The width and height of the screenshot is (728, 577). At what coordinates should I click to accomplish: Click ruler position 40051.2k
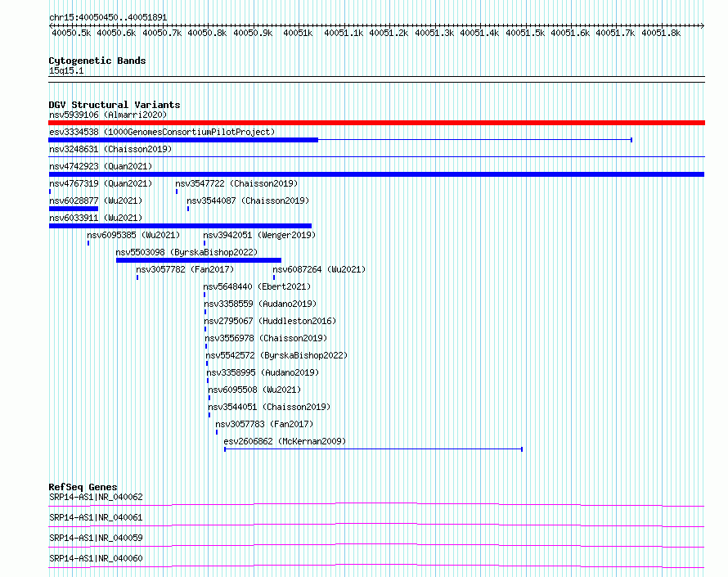tap(389, 33)
